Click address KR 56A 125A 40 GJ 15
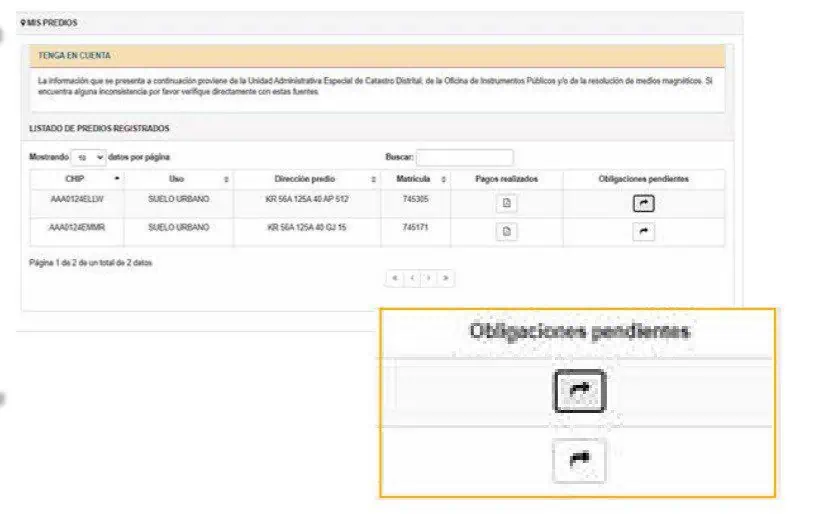Image resolution: width=827 pixels, height=514 pixels. (307, 228)
